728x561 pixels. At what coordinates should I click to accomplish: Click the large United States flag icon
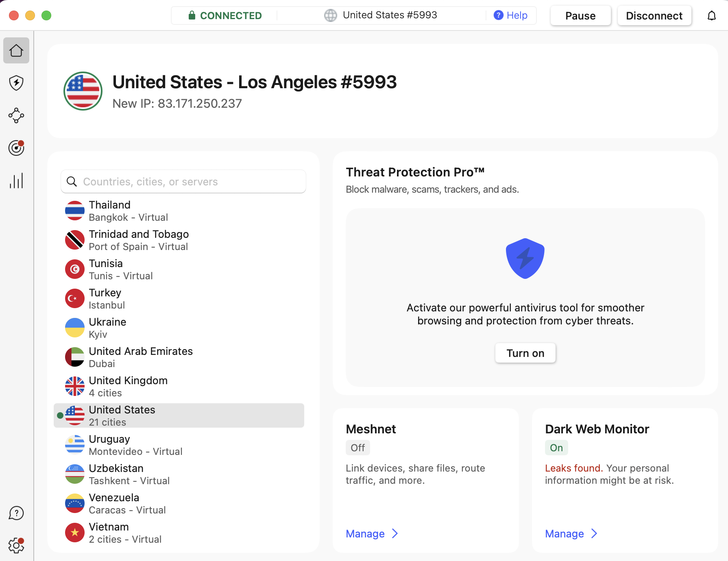[83, 91]
